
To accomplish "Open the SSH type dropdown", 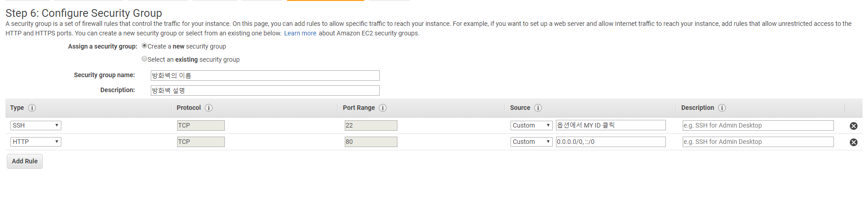I will (x=36, y=126).
